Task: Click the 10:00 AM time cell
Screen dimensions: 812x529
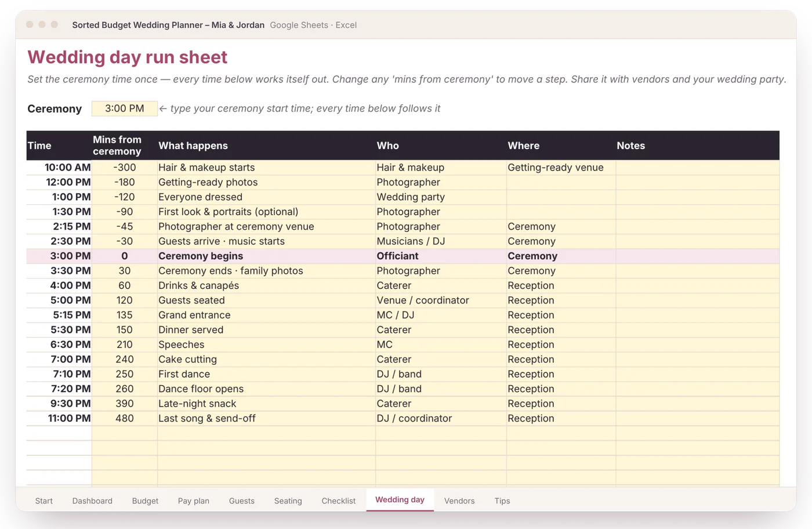Action: click(x=59, y=168)
